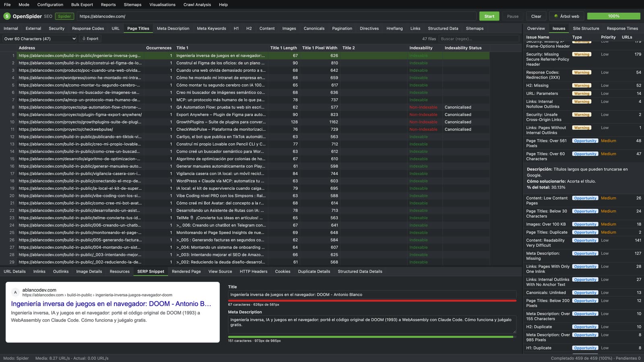This screenshot has width=644, height=362.
Task: Click the Pause button
Action: pos(513,16)
